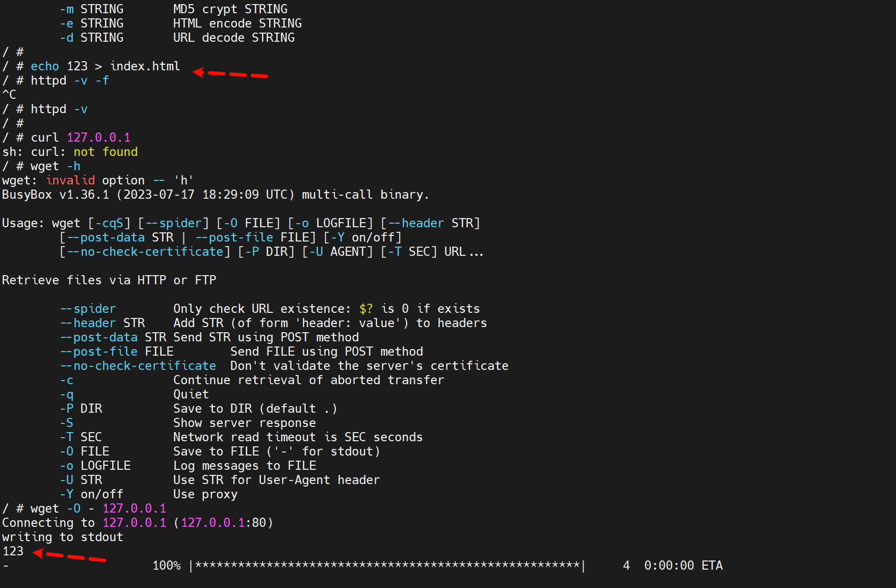Click --no-check-certificate in the Usage synopsis
The width and height of the screenshot is (896, 588).
145,252
